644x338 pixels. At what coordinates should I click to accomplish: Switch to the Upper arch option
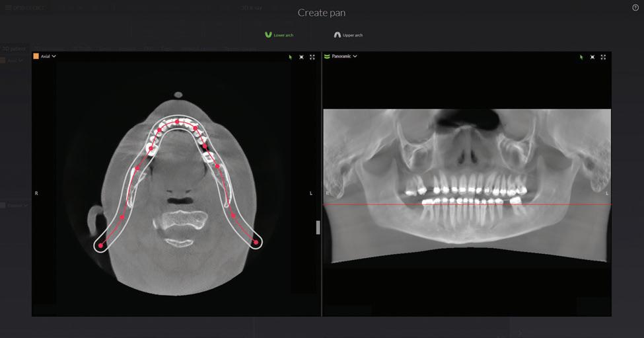[x=348, y=35]
